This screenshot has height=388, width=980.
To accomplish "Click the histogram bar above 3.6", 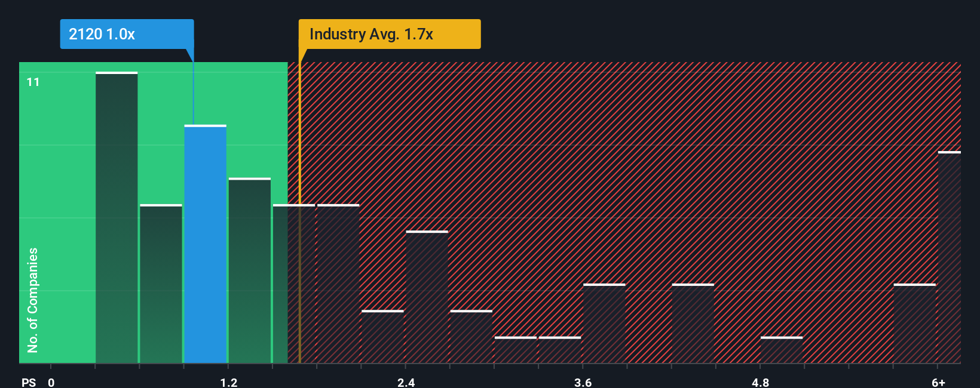I will click(x=604, y=324).
